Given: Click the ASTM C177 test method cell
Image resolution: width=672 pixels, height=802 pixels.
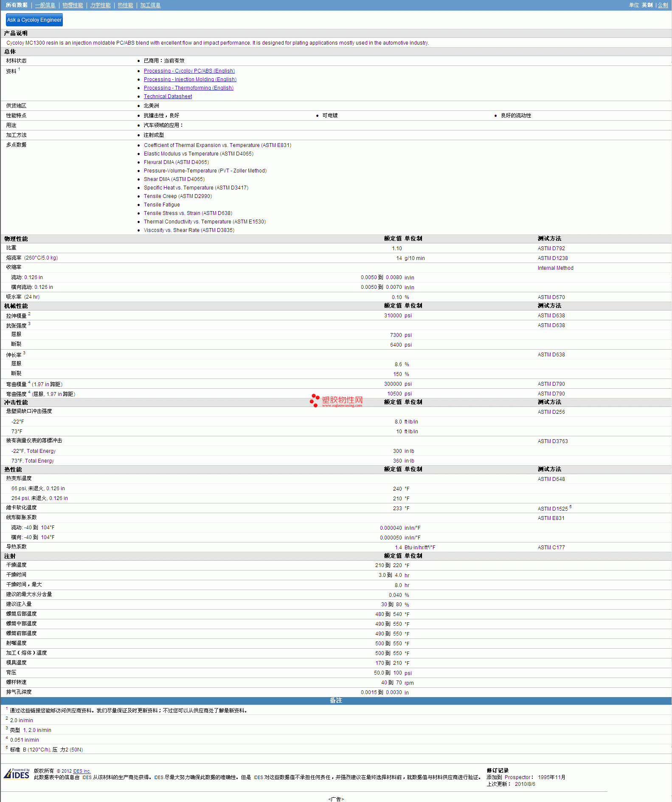Looking at the screenshot, I should click(x=551, y=548).
